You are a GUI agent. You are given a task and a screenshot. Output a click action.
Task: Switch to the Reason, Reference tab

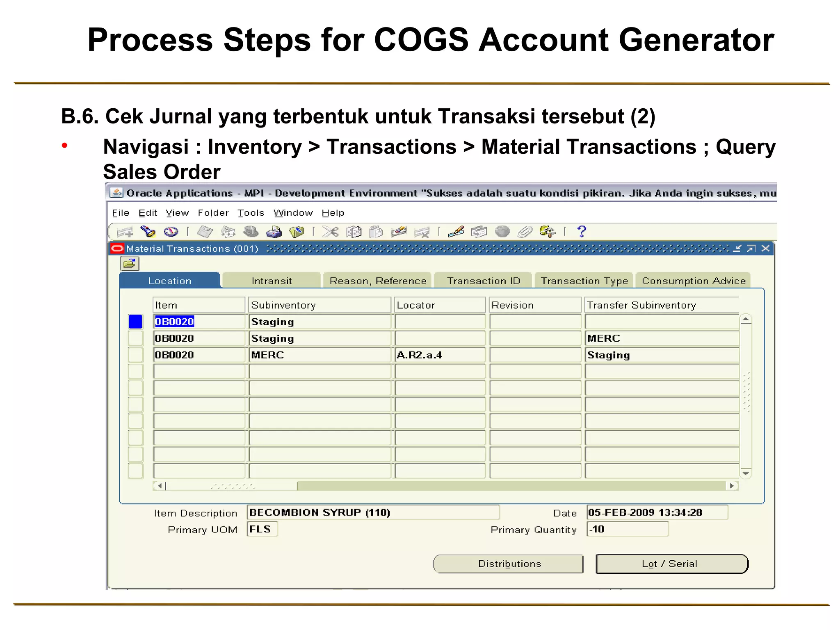pos(378,281)
